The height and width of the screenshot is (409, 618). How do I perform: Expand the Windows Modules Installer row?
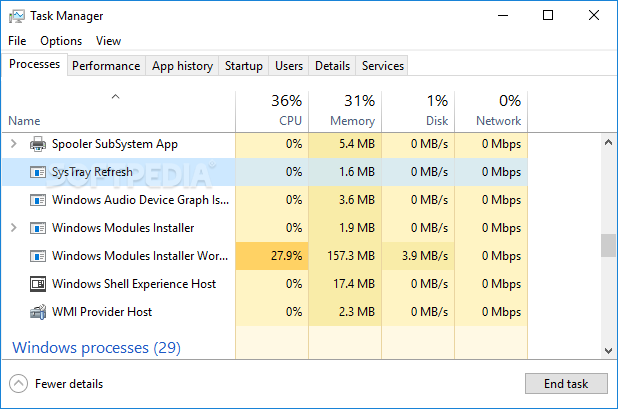coord(14,227)
